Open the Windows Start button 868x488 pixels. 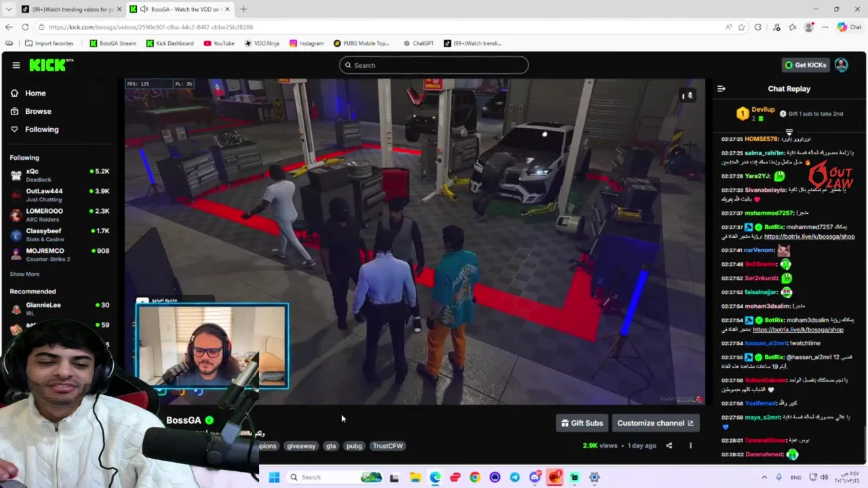point(274,477)
